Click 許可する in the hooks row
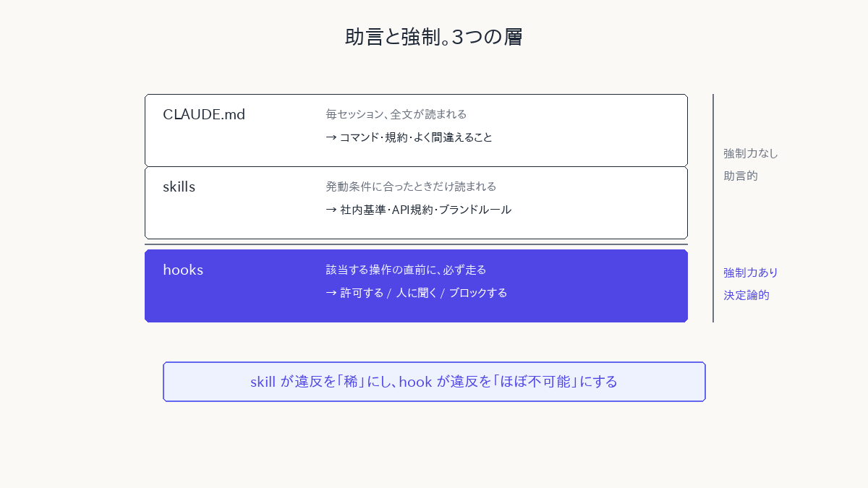This screenshot has width=868, height=488. [x=362, y=293]
